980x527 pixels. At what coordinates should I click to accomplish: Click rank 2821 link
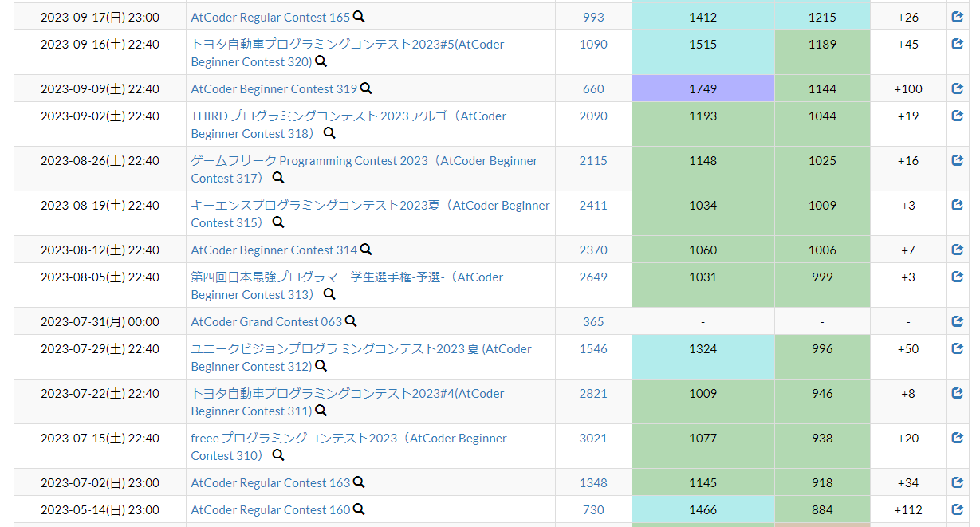tap(593, 393)
